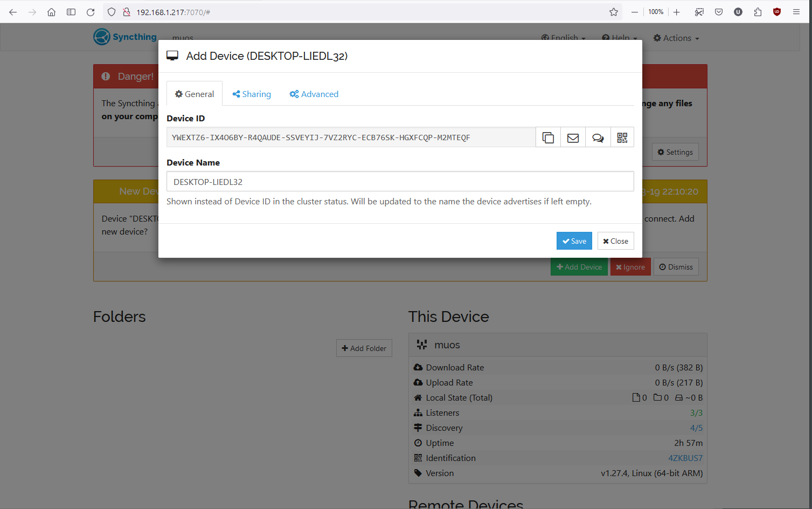
Task: Open the Help dropdown menu
Action: tap(620, 38)
